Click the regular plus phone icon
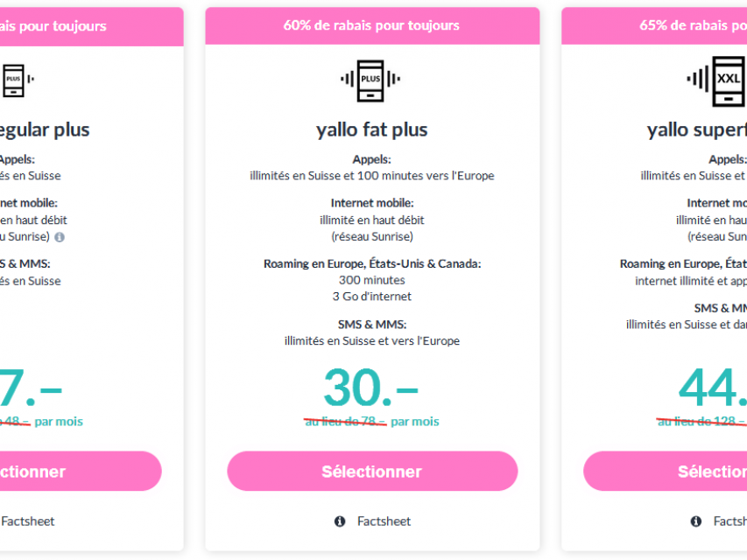This screenshot has width=747, height=560. (x=18, y=80)
